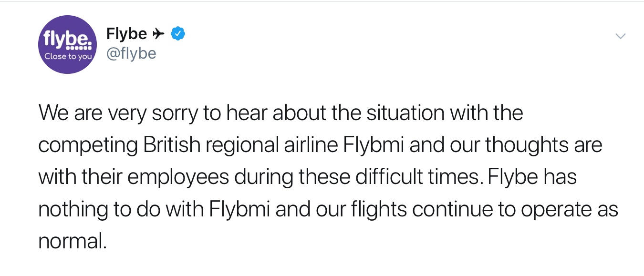Image resolution: width=644 pixels, height=276 pixels.
Task: Click the white flybe. logo text in avatar
Action: (x=66, y=38)
